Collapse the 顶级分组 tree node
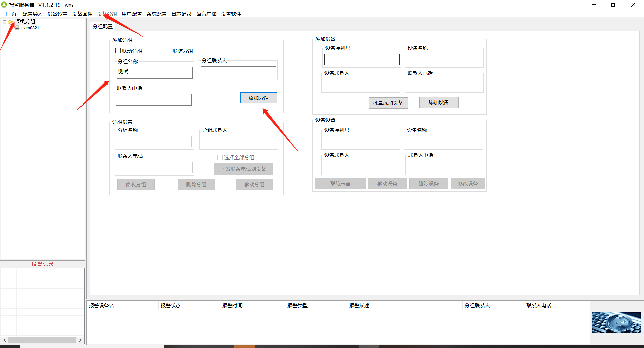 (4, 22)
